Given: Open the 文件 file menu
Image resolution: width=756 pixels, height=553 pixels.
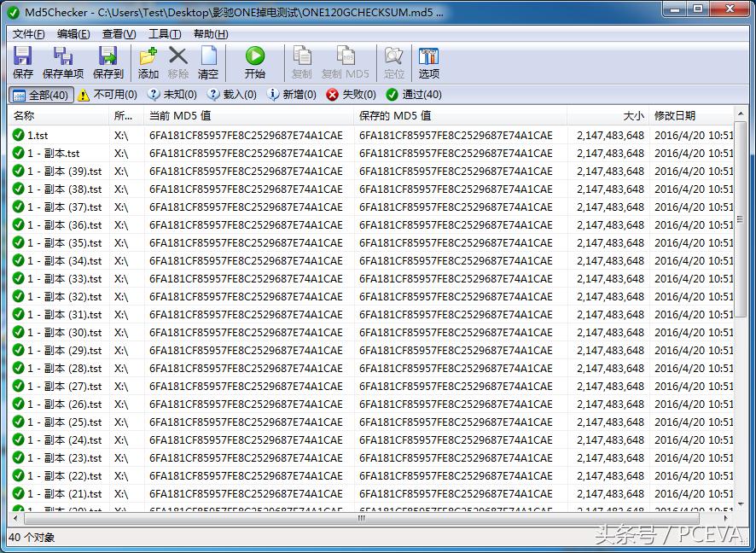Looking at the screenshot, I should pyautogui.click(x=26, y=33).
